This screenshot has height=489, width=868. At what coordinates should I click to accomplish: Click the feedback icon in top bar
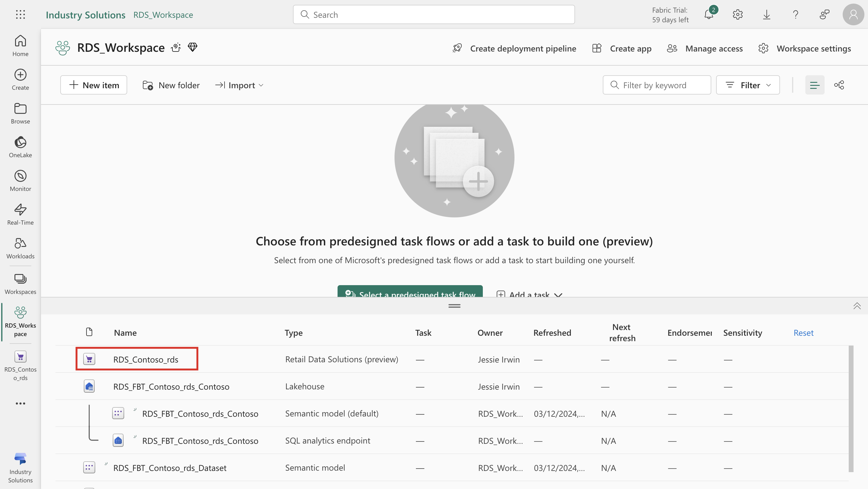click(x=824, y=14)
